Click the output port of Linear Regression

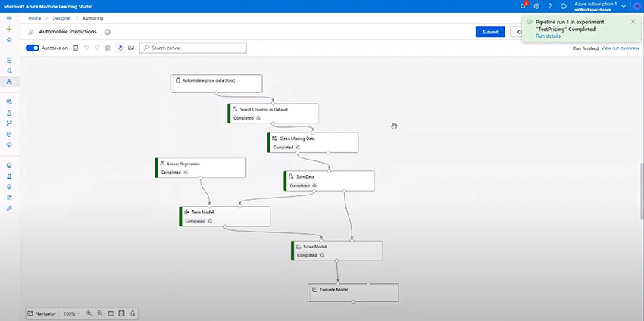click(x=201, y=178)
